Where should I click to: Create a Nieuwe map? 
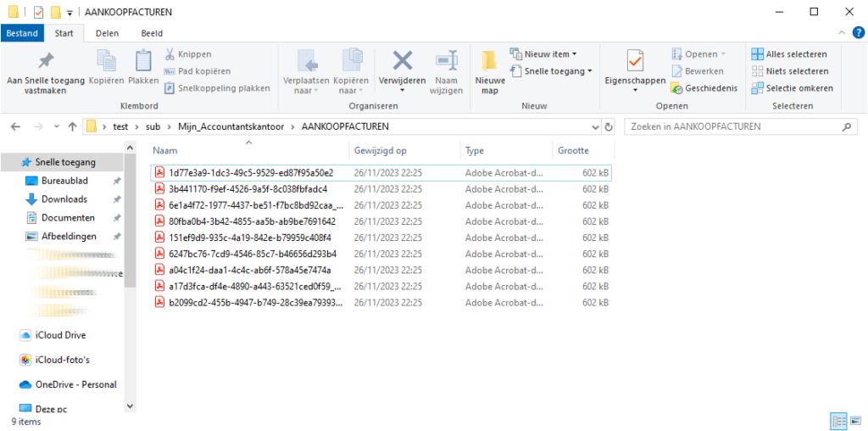[x=489, y=73]
